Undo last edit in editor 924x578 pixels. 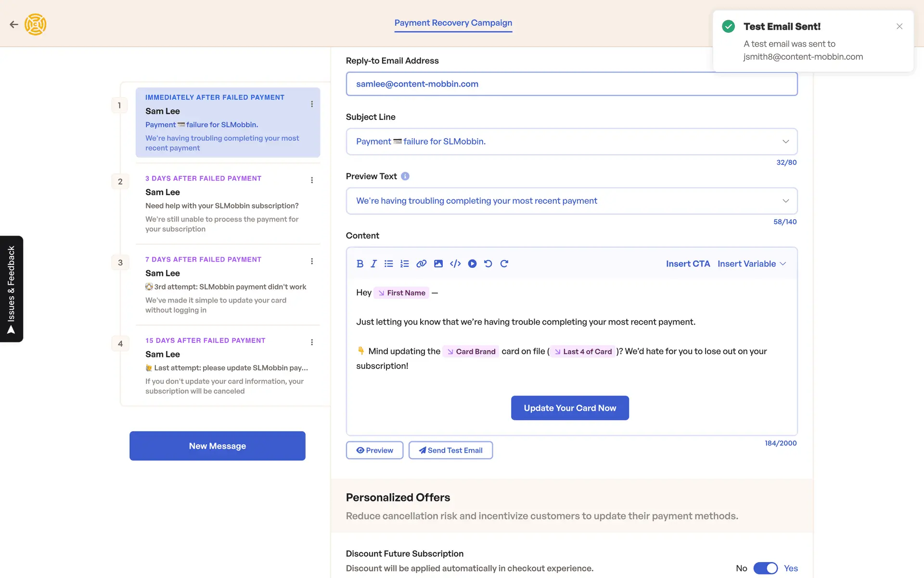click(488, 263)
